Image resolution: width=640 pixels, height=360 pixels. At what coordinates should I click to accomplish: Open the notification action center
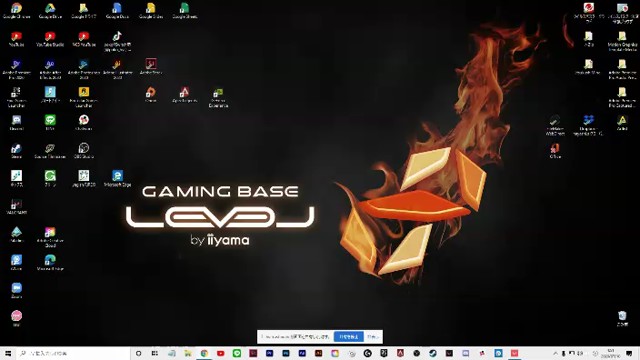tap(629, 353)
